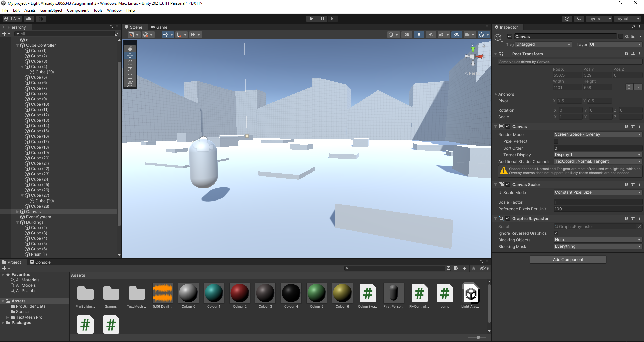This screenshot has width=644, height=342.
Task: Select the Rect transform tool
Action: pyautogui.click(x=130, y=77)
